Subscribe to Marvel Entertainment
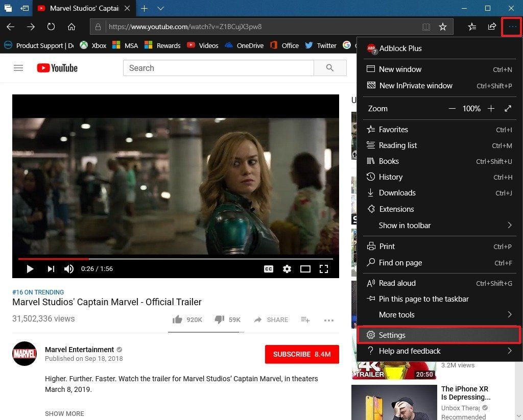The height and width of the screenshot is (420, 523). (x=302, y=354)
